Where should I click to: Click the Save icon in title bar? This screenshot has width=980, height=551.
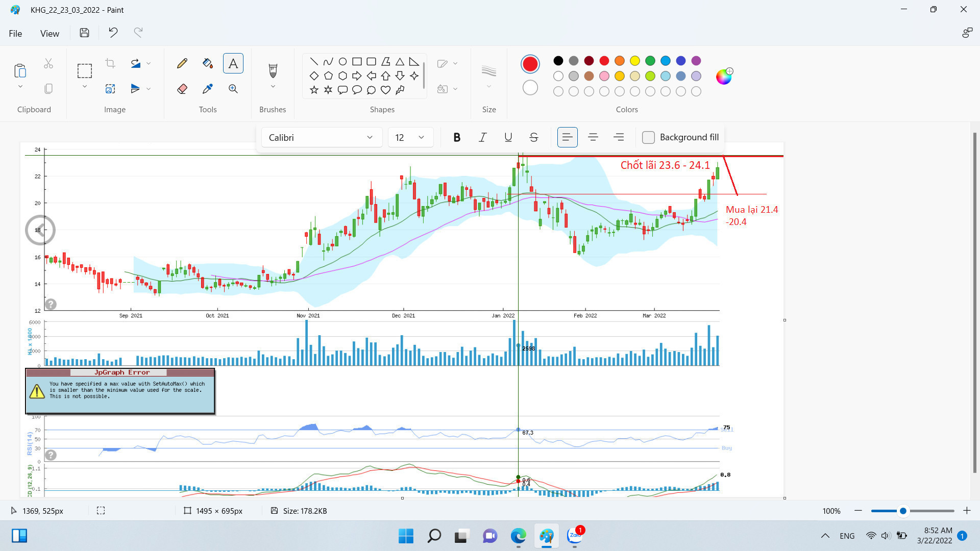pos(84,33)
